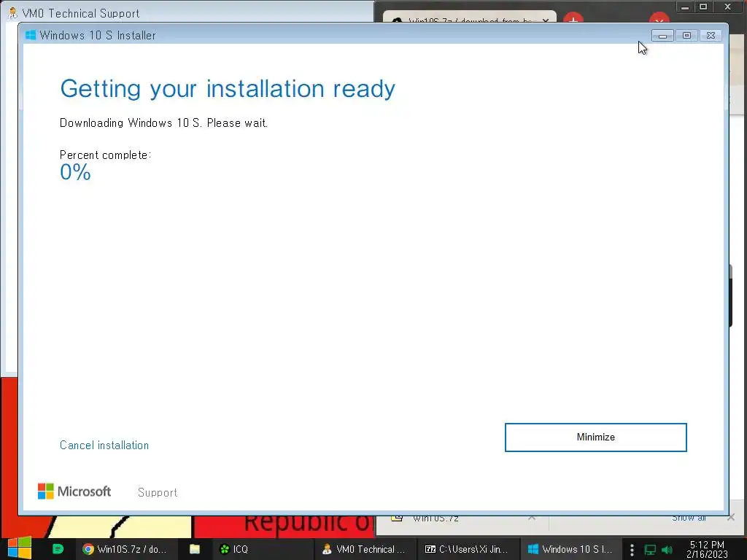
Task: Open File Explorer from taskbar
Action: coord(194,549)
